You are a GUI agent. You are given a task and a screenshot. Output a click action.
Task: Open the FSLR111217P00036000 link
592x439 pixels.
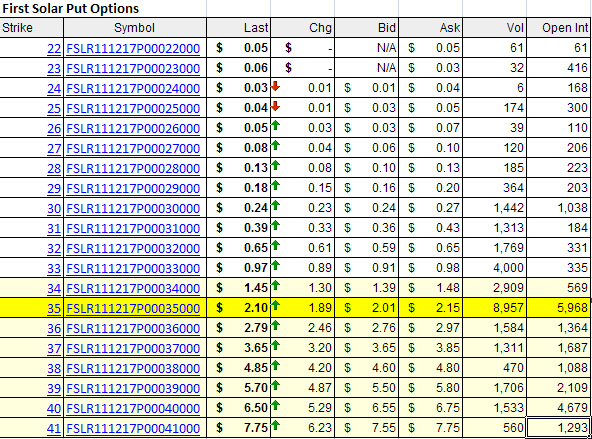pos(133,329)
